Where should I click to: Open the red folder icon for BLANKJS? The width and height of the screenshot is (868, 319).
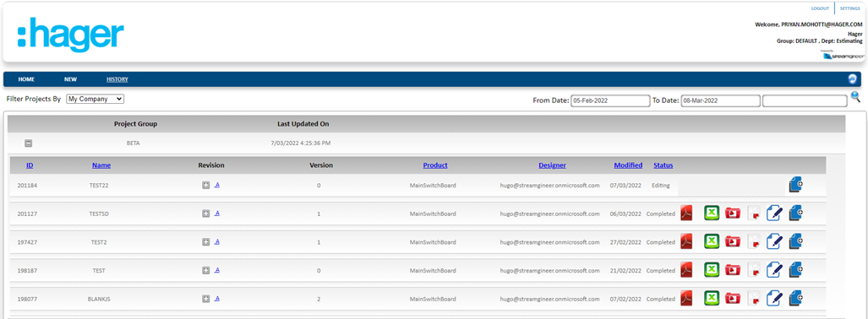point(733,299)
